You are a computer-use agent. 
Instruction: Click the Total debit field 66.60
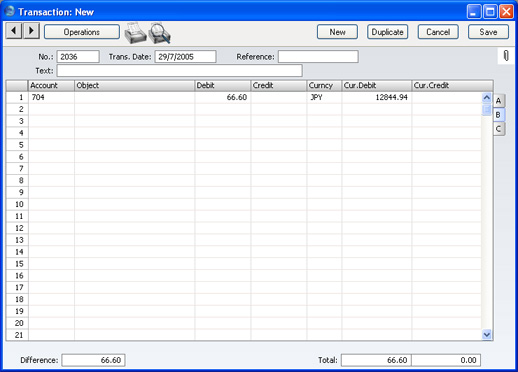tap(376, 360)
